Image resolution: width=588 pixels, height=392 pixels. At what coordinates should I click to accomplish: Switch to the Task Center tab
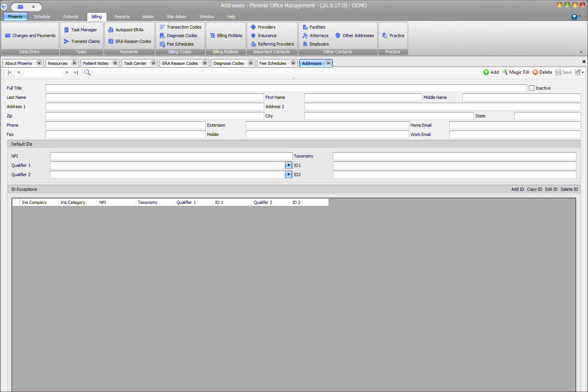(135, 63)
